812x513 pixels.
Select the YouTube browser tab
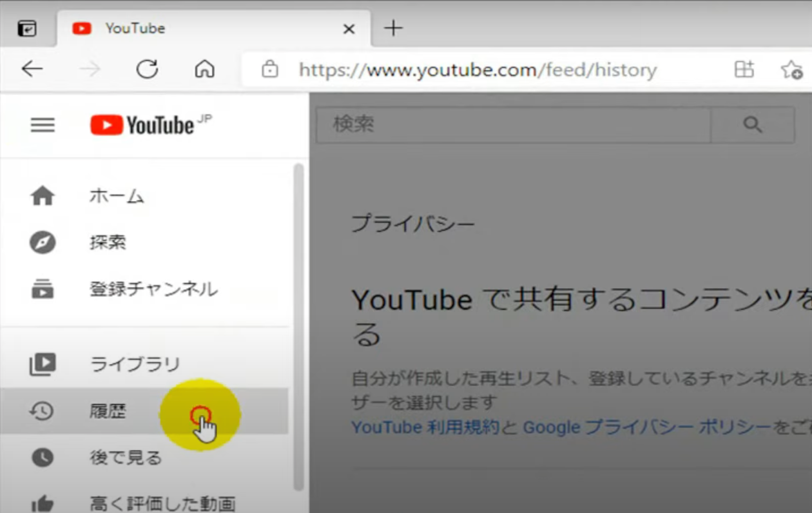[x=213, y=28]
